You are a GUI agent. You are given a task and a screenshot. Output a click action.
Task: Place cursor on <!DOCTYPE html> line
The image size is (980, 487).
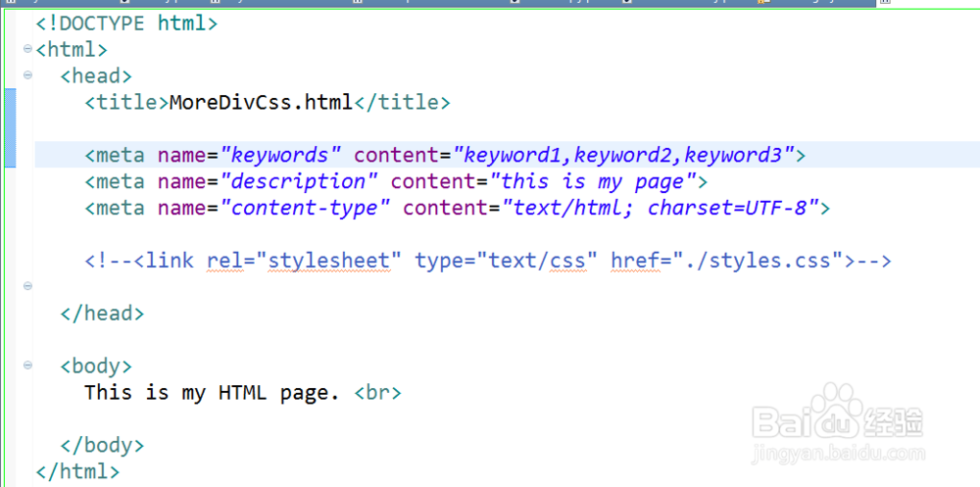coord(126,24)
